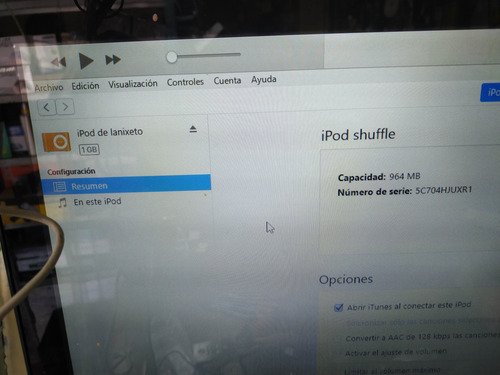Click the Capacidad value 964 MB
The image size is (500, 375).
click(x=405, y=176)
